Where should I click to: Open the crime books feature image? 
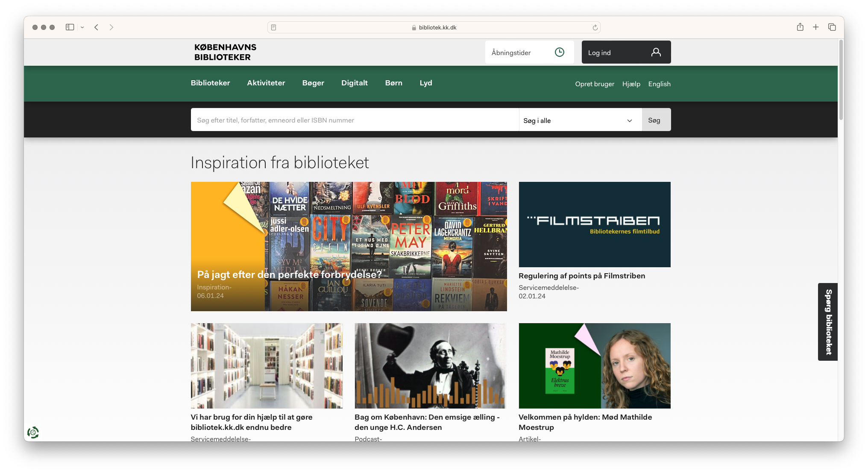tap(349, 246)
